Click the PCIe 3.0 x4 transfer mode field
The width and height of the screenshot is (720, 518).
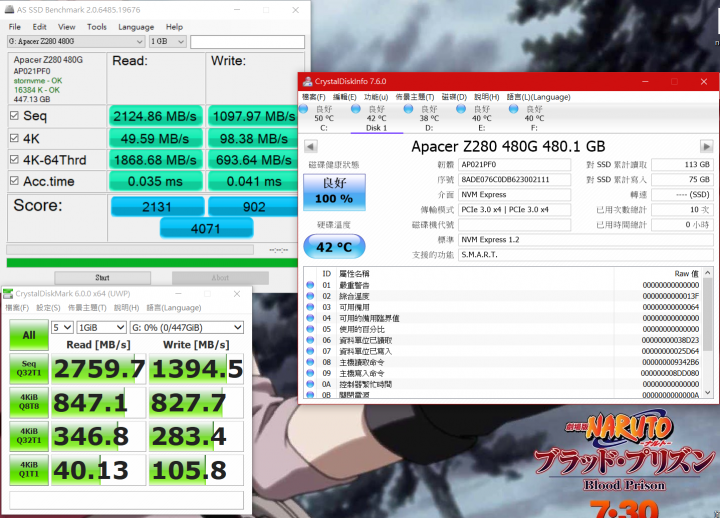(x=515, y=210)
